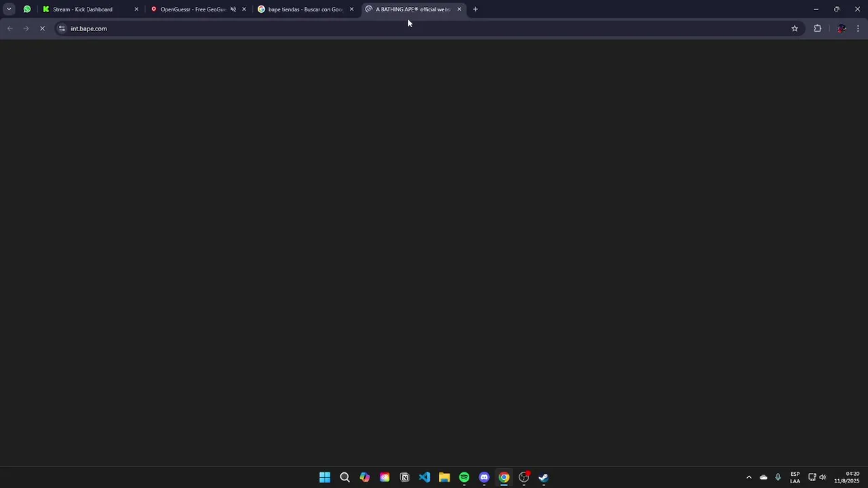Close the OpenGuessr tab
Image resolution: width=868 pixels, height=488 pixels.
click(x=244, y=9)
